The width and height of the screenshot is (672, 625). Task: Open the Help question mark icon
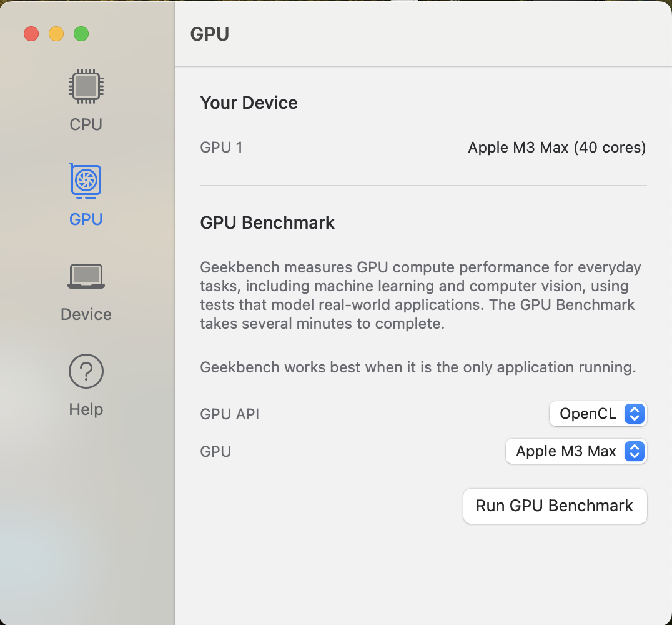pos(86,371)
